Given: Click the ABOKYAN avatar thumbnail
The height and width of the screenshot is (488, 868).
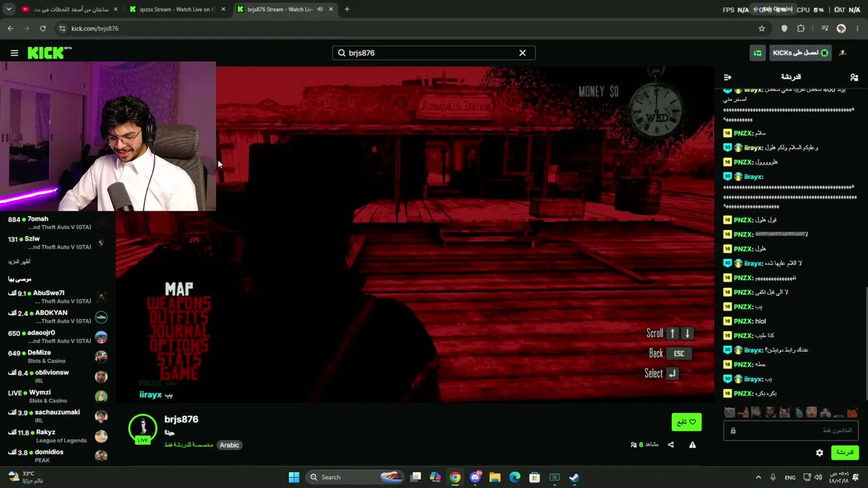Looking at the screenshot, I should [x=101, y=317].
